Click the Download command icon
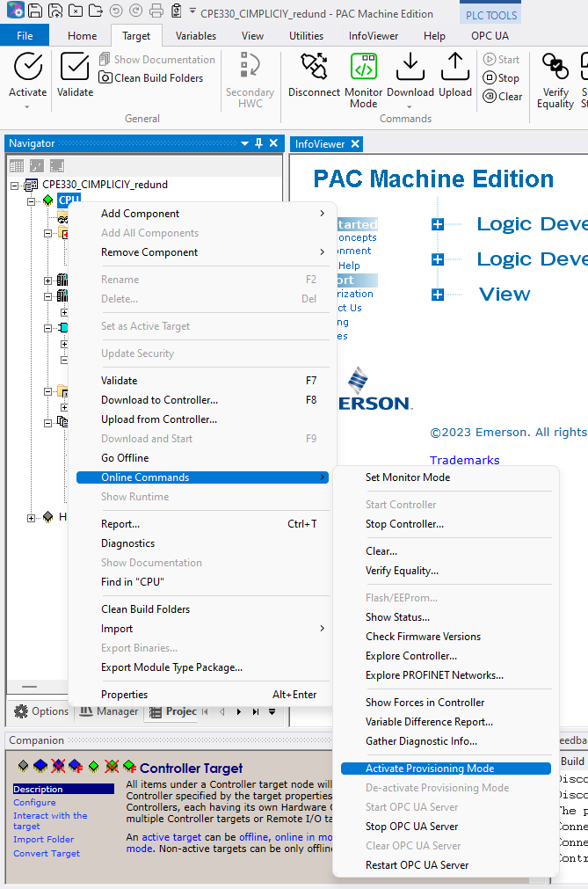Image resolution: width=588 pixels, height=889 pixels. tap(410, 67)
